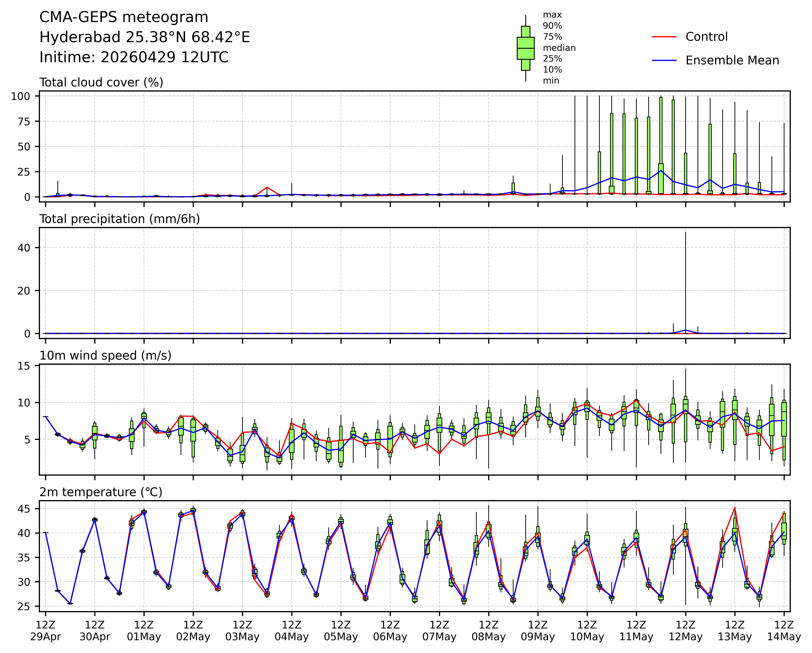Click the 10m wind speed panel title
812x653 pixels.
(105, 355)
